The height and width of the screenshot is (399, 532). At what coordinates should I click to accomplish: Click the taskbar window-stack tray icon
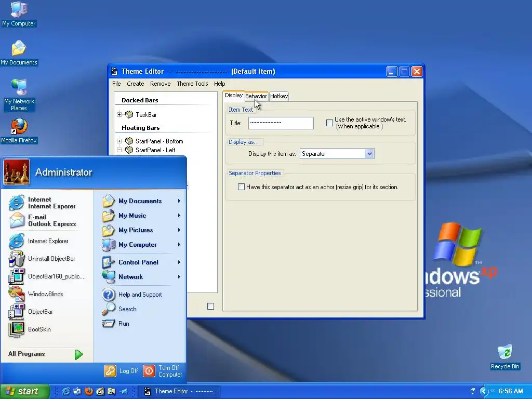[472, 391]
